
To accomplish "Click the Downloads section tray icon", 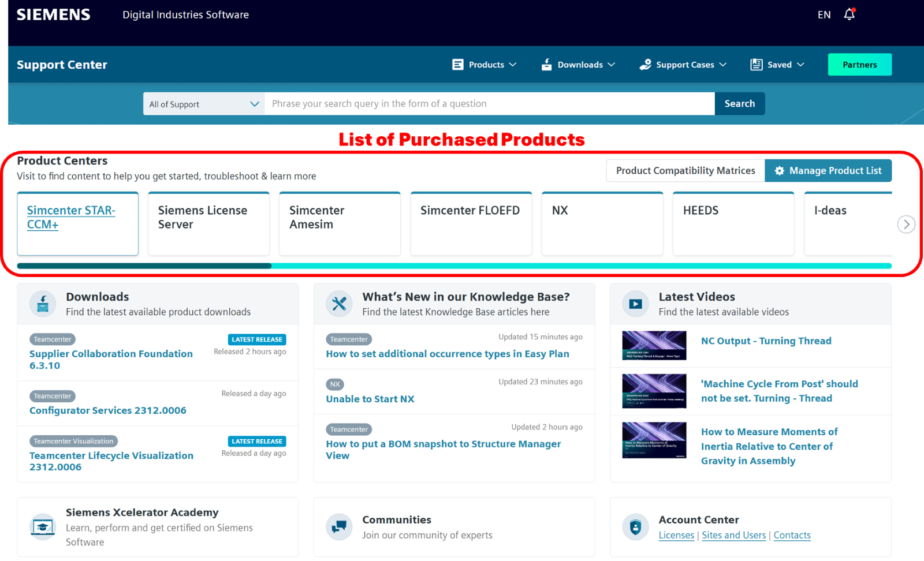I will click(43, 304).
